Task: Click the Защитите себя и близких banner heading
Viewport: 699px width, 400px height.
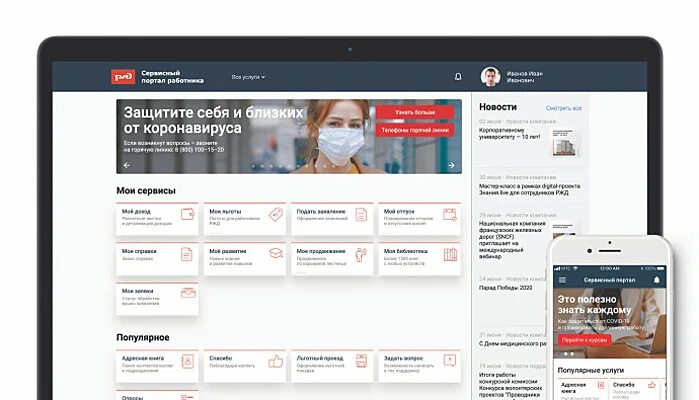Action: tap(213, 120)
